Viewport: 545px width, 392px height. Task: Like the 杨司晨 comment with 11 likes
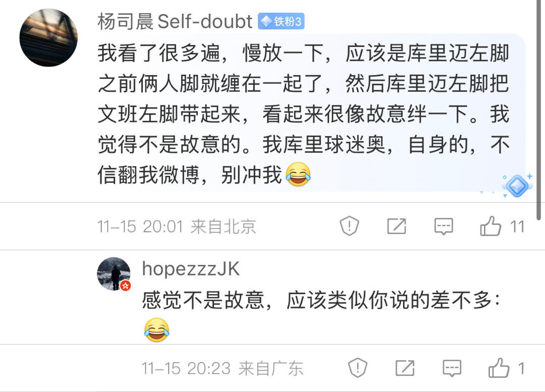click(490, 226)
